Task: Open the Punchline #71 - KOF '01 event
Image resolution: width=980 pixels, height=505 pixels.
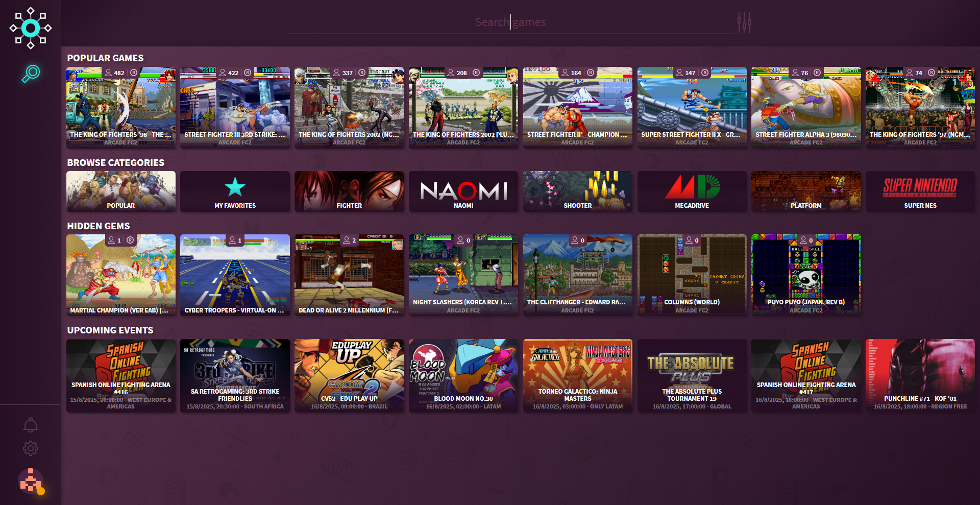Action: [x=920, y=376]
